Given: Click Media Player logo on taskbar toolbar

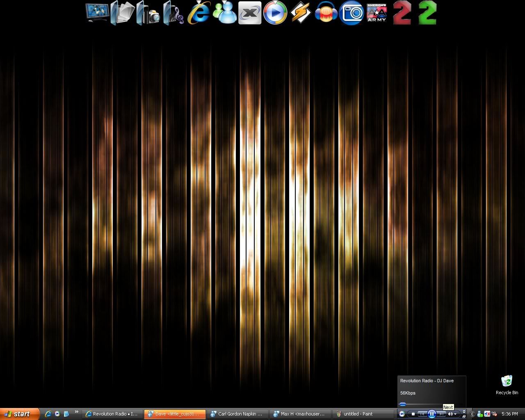Looking at the screenshot, I should point(402,414).
